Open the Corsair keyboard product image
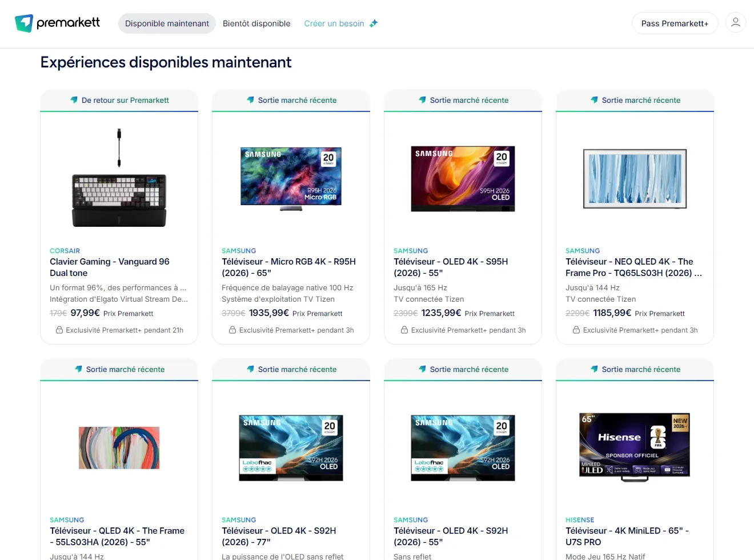Image resolution: width=754 pixels, height=560 pixels. (119, 178)
